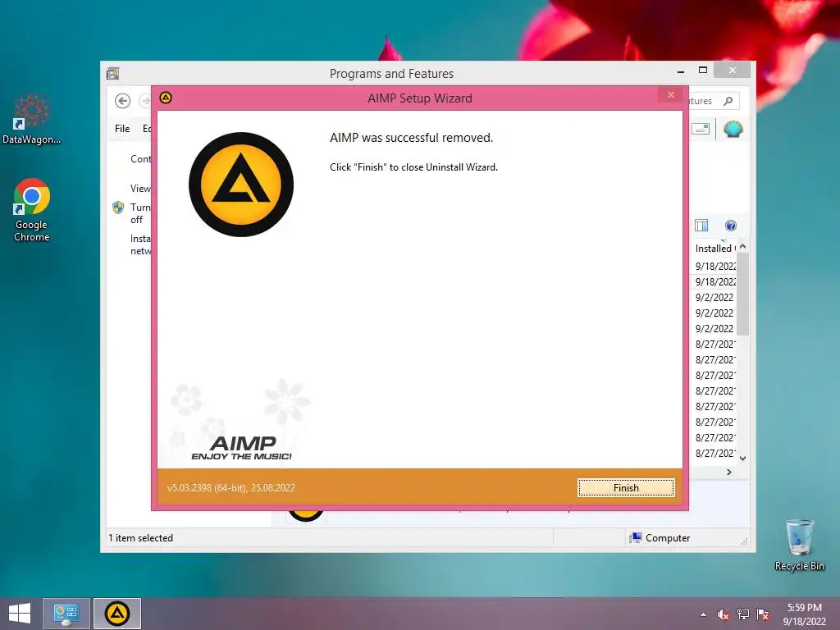Screen dimensions: 840x630
Task: Click the shell globe icon in toolbar
Action: [x=733, y=129]
